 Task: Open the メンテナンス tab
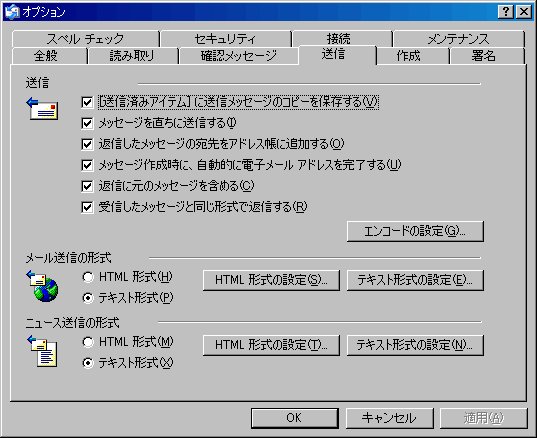click(x=459, y=39)
